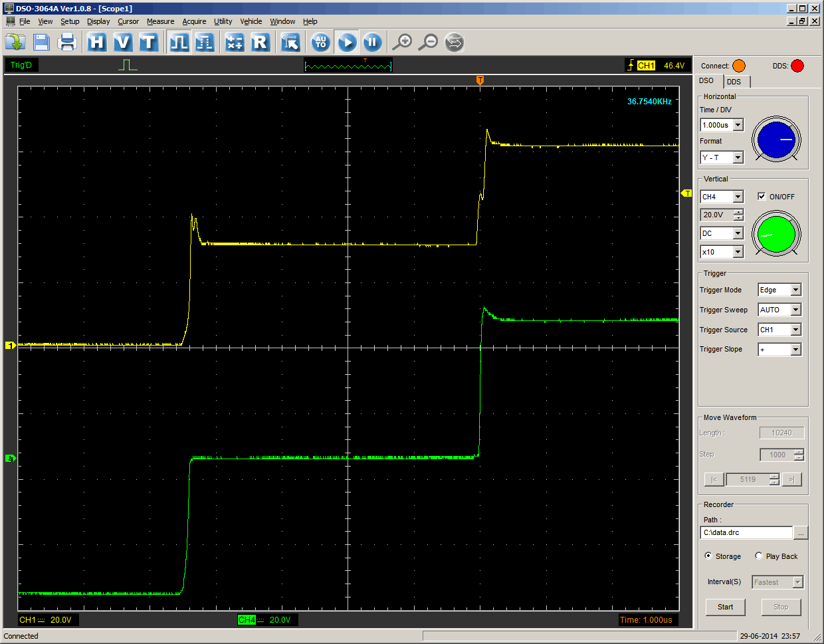This screenshot has width=824, height=644.
Task: Click the Recorder Stop button
Action: [x=781, y=607]
